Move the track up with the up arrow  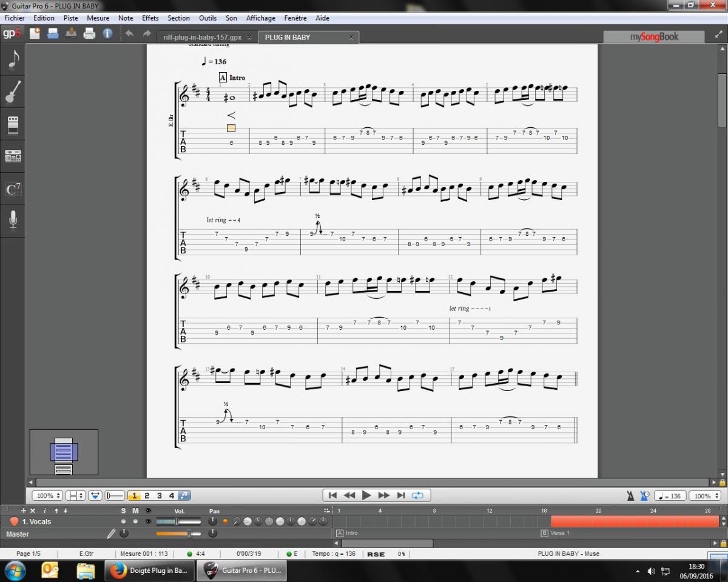pyautogui.click(x=56, y=510)
